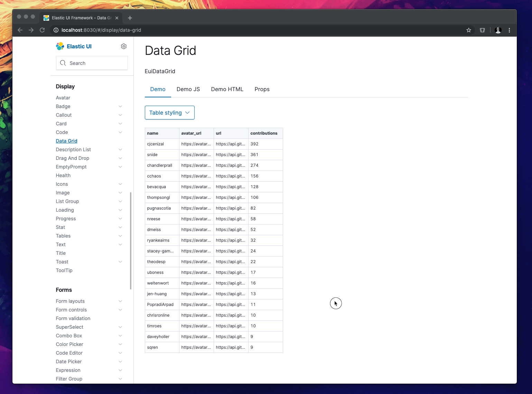The width and height of the screenshot is (532, 394).
Task: Open the Elastic UI settings gear
Action: pos(124,46)
